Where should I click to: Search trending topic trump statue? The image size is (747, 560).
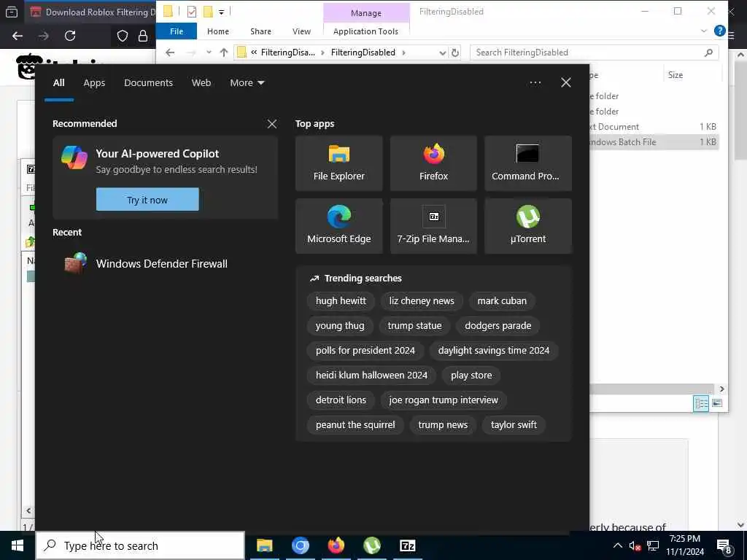pyautogui.click(x=414, y=326)
